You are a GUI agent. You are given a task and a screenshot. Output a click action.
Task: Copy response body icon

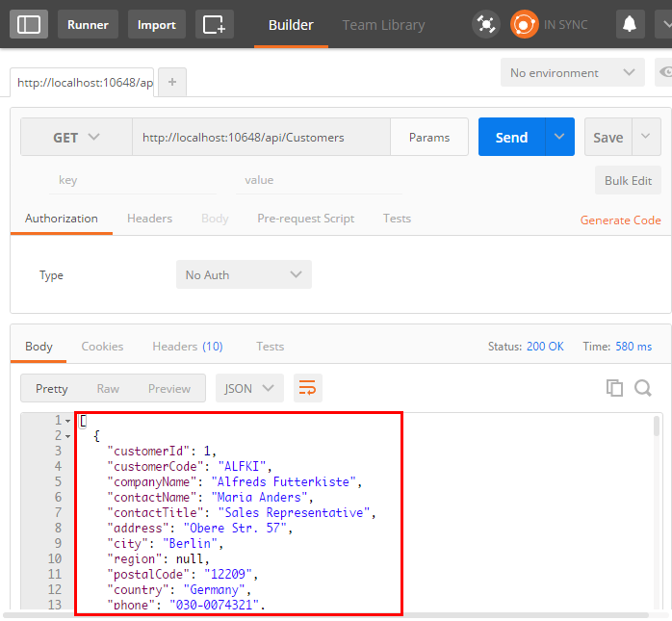[x=614, y=388]
